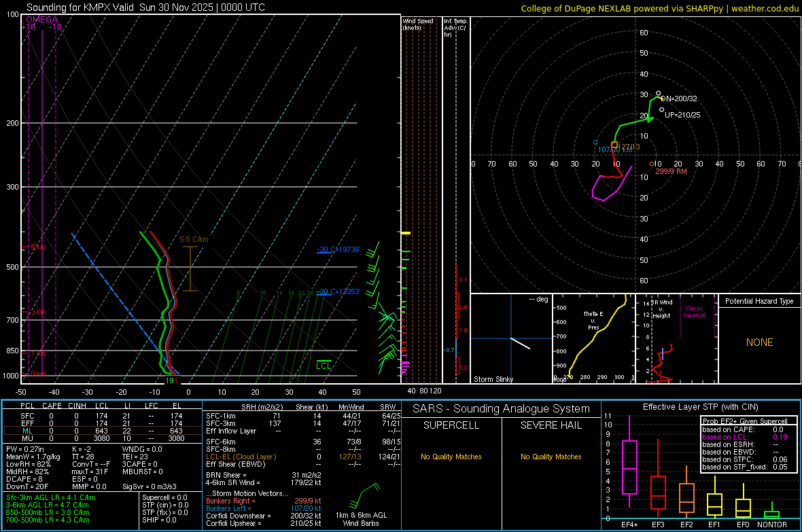Open the Storm Slinky inset panel
This screenshot has width=802, height=532.
pyautogui.click(x=512, y=338)
